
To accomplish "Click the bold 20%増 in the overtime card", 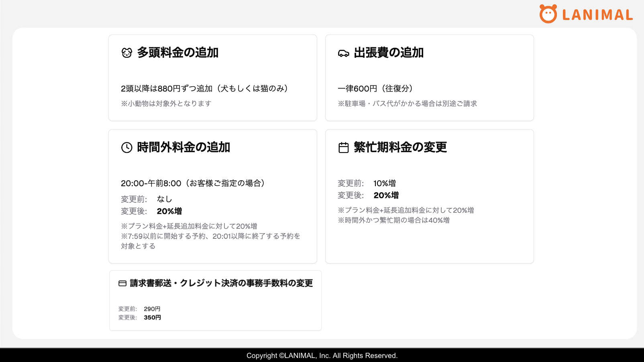I will (x=169, y=211).
